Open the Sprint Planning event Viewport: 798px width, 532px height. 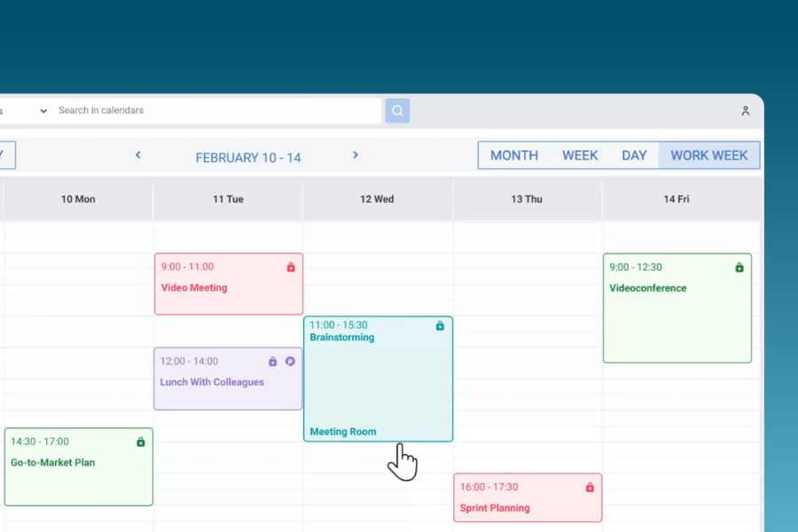click(528, 497)
